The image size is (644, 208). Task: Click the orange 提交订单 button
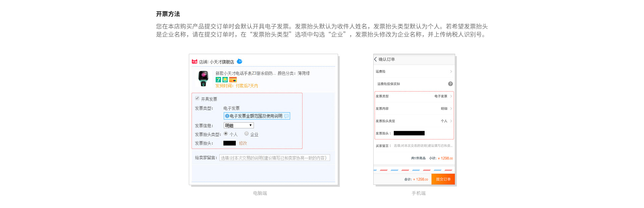(x=443, y=179)
